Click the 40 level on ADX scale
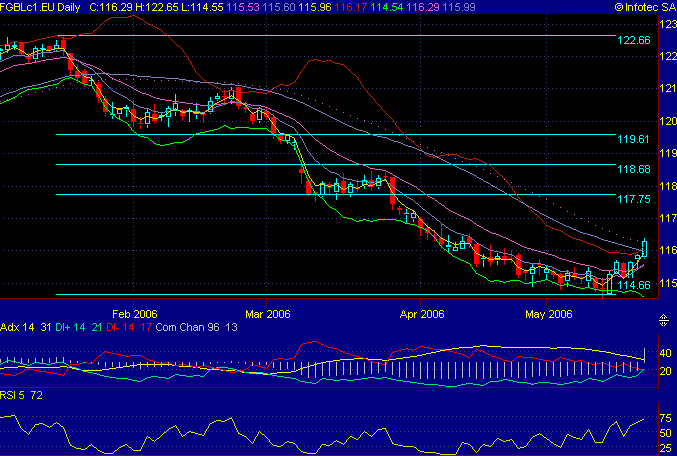 click(663, 353)
